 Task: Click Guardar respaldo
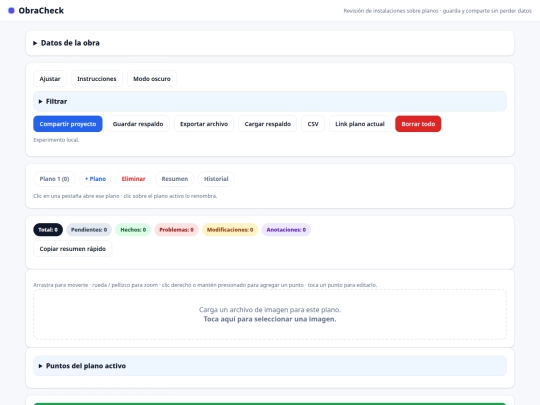pos(138,124)
